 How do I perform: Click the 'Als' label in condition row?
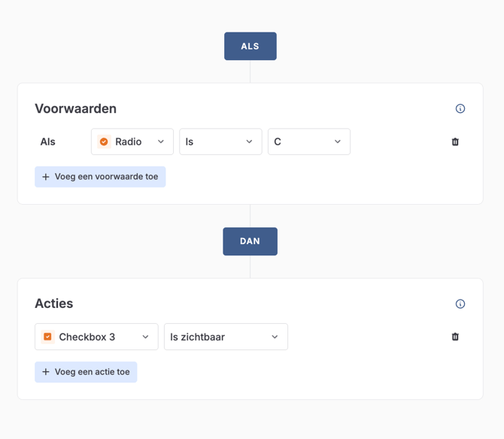point(48,142)
